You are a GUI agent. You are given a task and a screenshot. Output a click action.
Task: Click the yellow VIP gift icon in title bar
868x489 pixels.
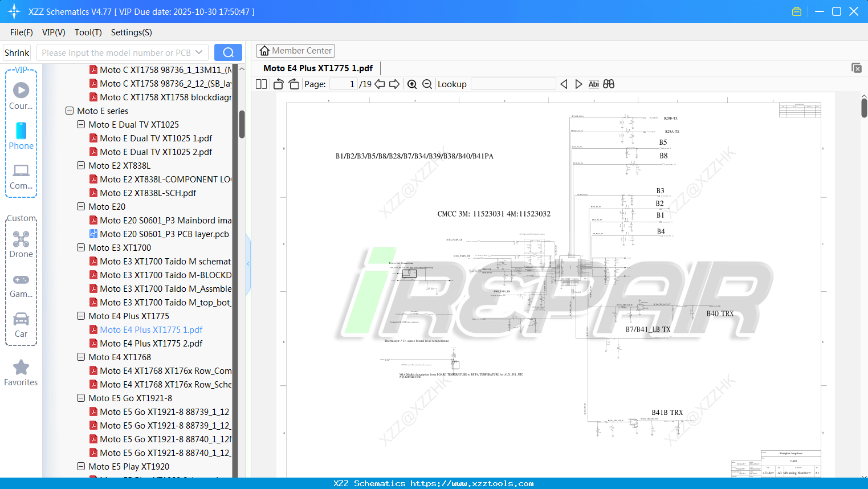(797, 11)
